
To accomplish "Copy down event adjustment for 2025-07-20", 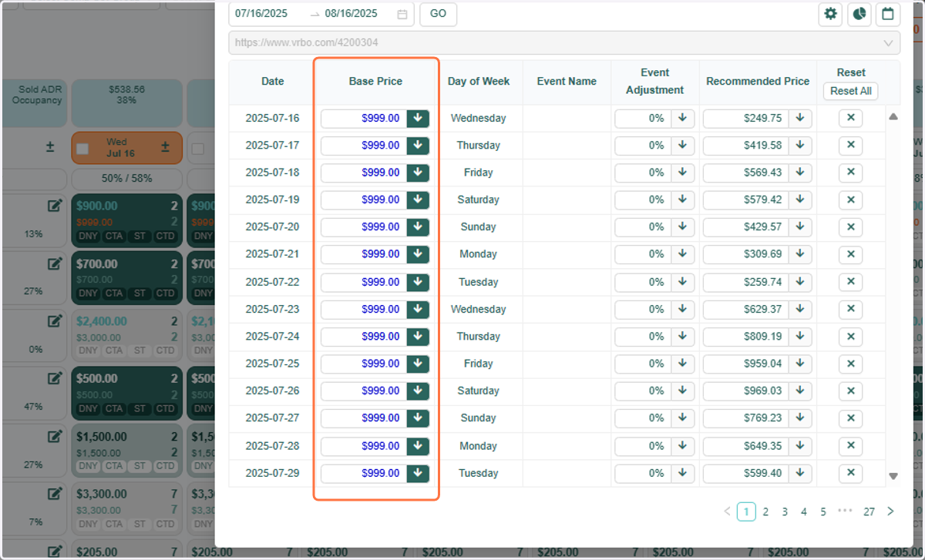I will click(682, 227).
